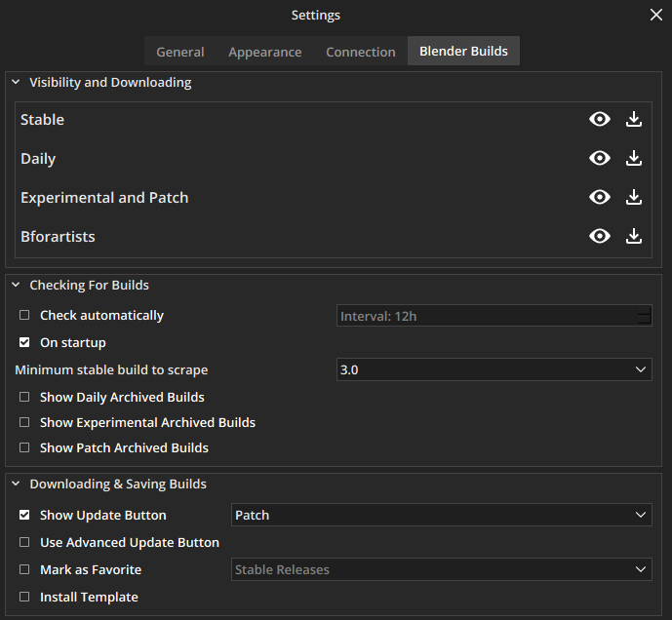672x620 pixels.
Task: Toggle the eye icon for Stable builds
Action: tap(600, 119)
